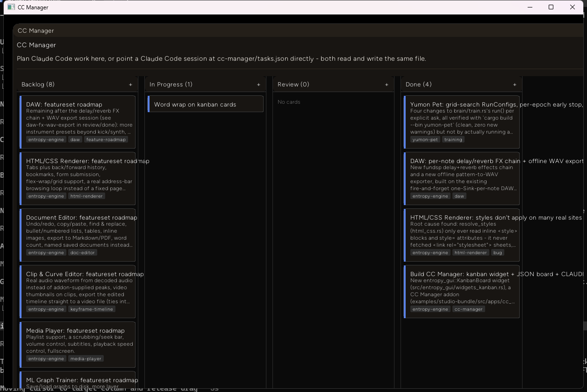Click 'entropy-engine' tag on Media Player card
The image size is (587, 392).
coord(46,359)
